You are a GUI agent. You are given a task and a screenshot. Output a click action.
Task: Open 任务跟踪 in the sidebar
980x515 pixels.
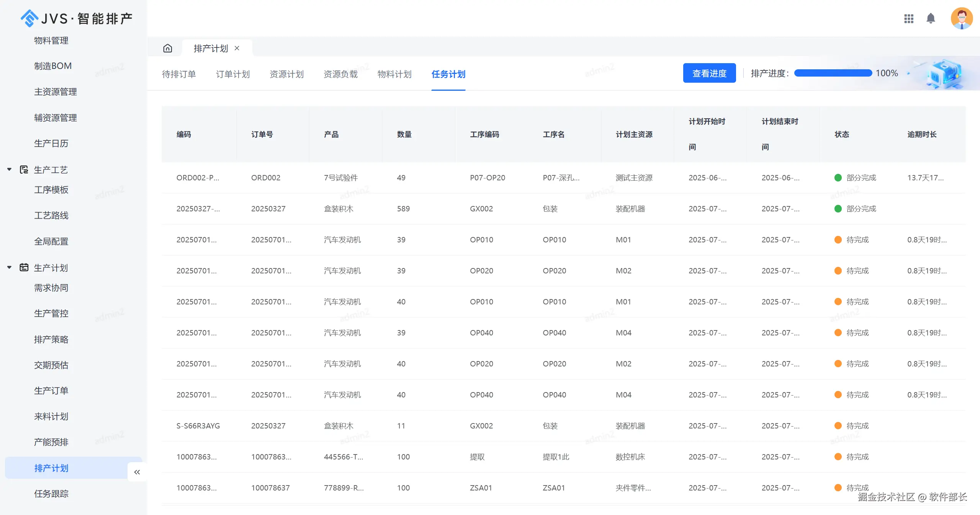pyautogui.click(x=51, y=494)
